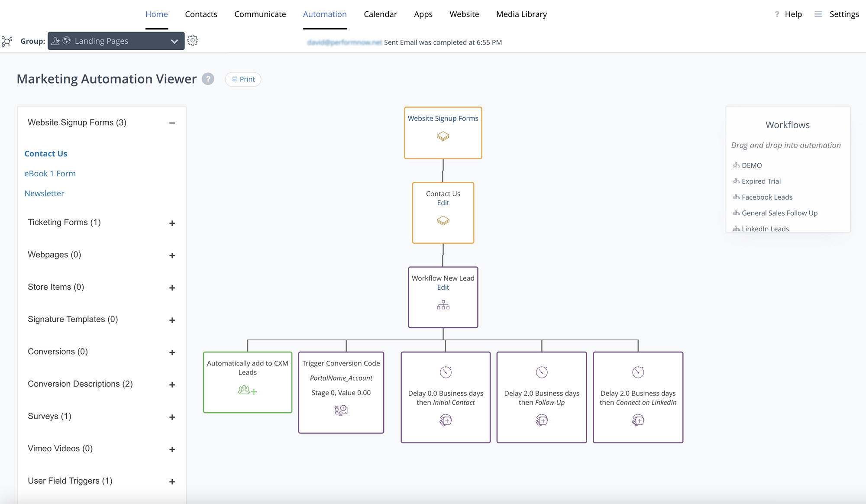The image size is (866, 504).
Task: Expand the Surveys section
Action: coord(172,417)
